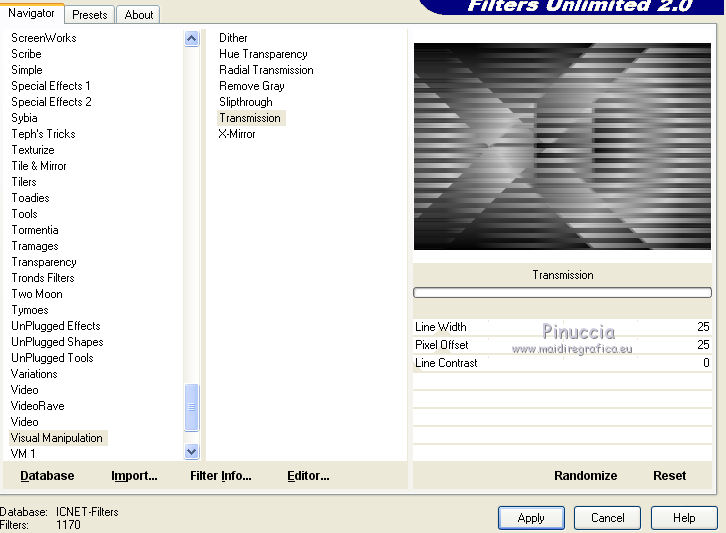Select the Tile & Mirror category
Screen dimensions: 726x533
39,166
